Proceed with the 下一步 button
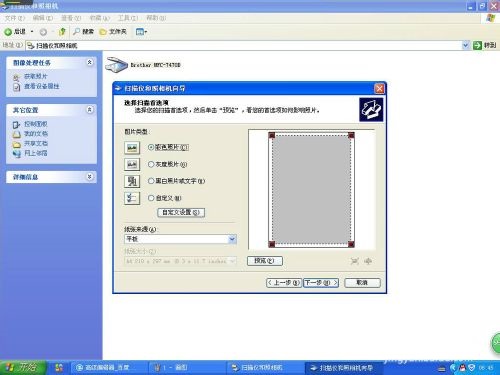The image size is (500, 375). pyautogui.click(x=321, y=283)
